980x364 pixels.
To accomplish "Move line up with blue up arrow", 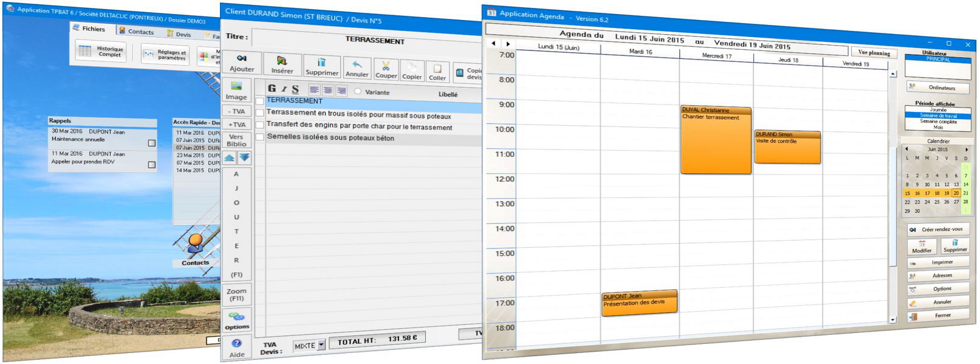I will click(230, 157).
